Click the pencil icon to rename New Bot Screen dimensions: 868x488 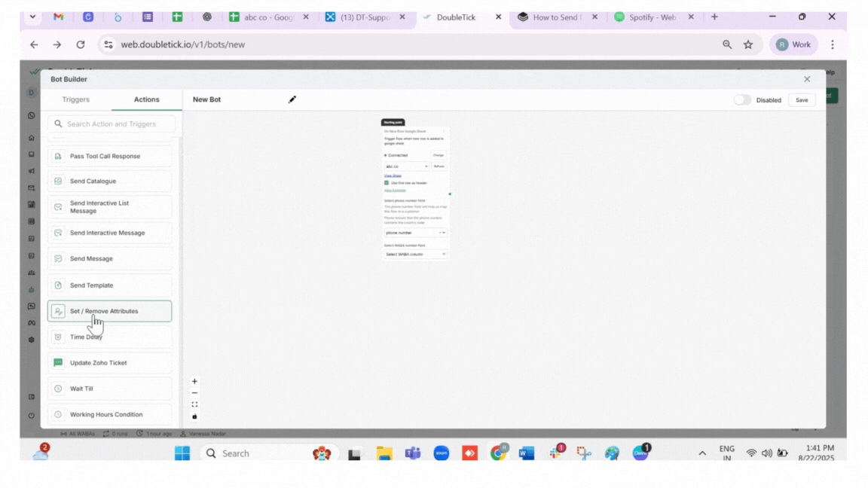tap(292, 99)
